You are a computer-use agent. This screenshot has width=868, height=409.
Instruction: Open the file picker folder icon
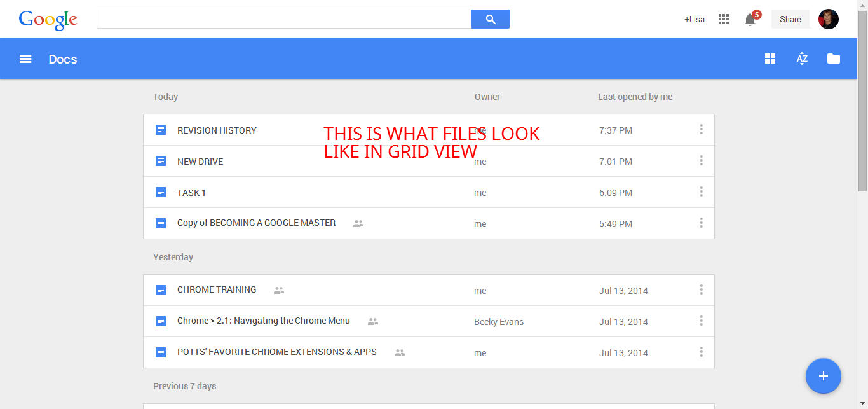tap(834, 59)
